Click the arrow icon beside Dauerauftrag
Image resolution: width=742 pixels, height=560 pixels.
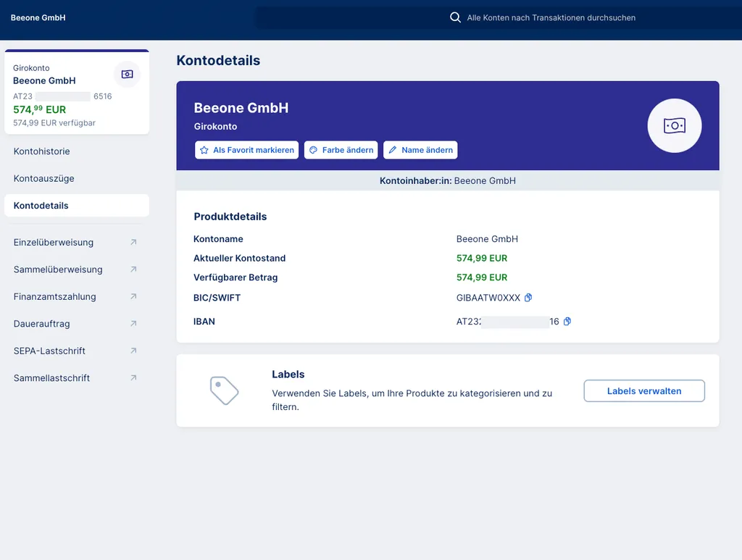click(133, 324)
